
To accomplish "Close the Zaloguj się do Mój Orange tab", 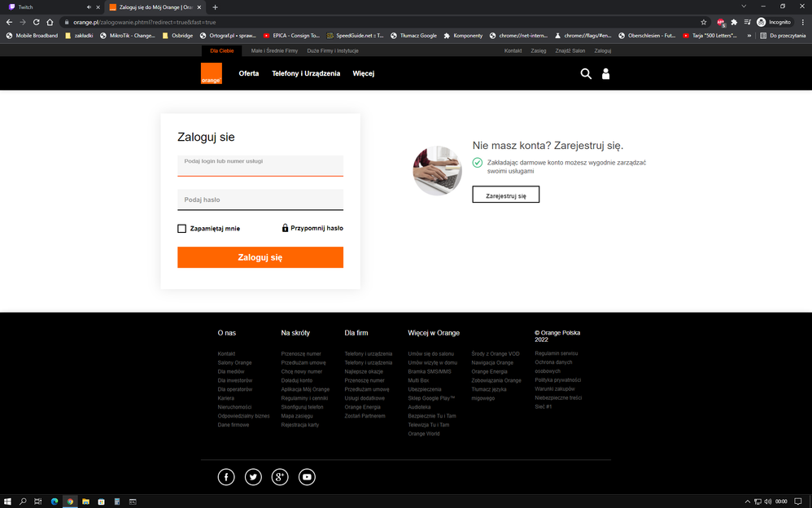I will tap(199, 7).
